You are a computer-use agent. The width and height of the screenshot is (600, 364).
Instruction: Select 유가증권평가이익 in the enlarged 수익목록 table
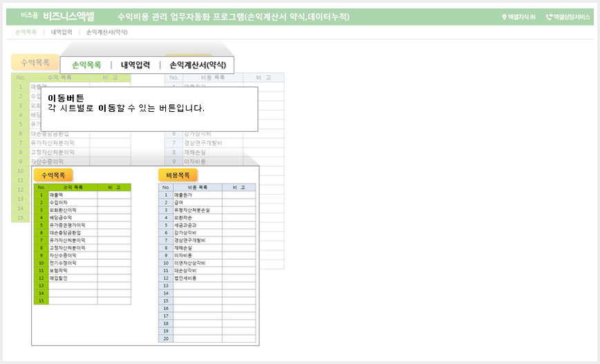point(73,225)
